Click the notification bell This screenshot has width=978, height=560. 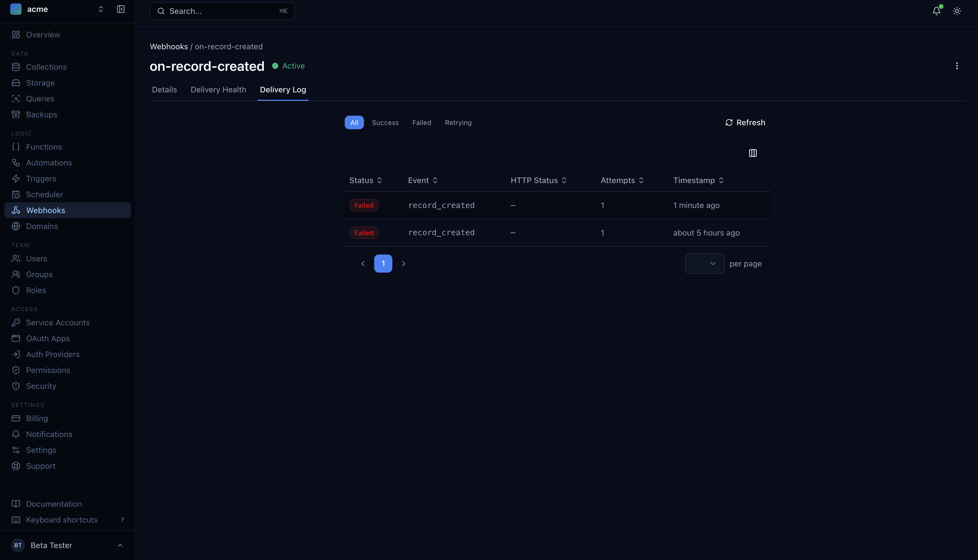click(x=936, y=11)
